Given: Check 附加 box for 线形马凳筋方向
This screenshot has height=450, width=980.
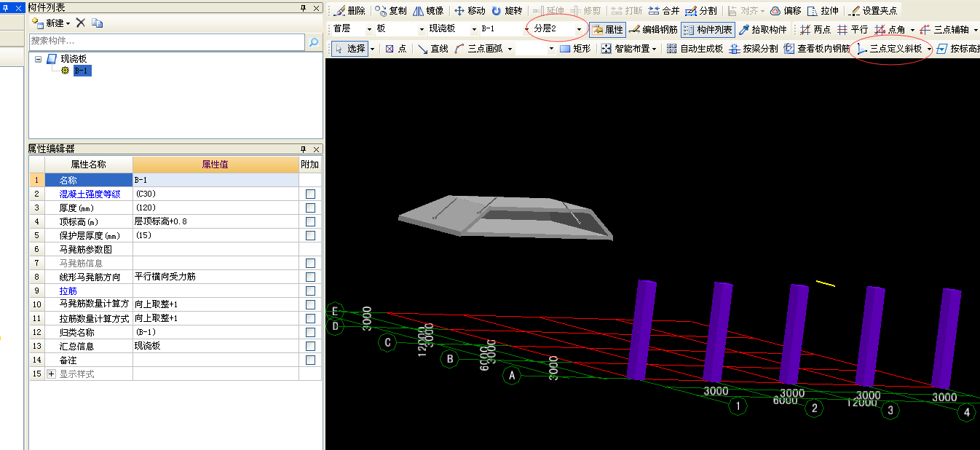Looking at the screenshot, I should pos(310,277).
